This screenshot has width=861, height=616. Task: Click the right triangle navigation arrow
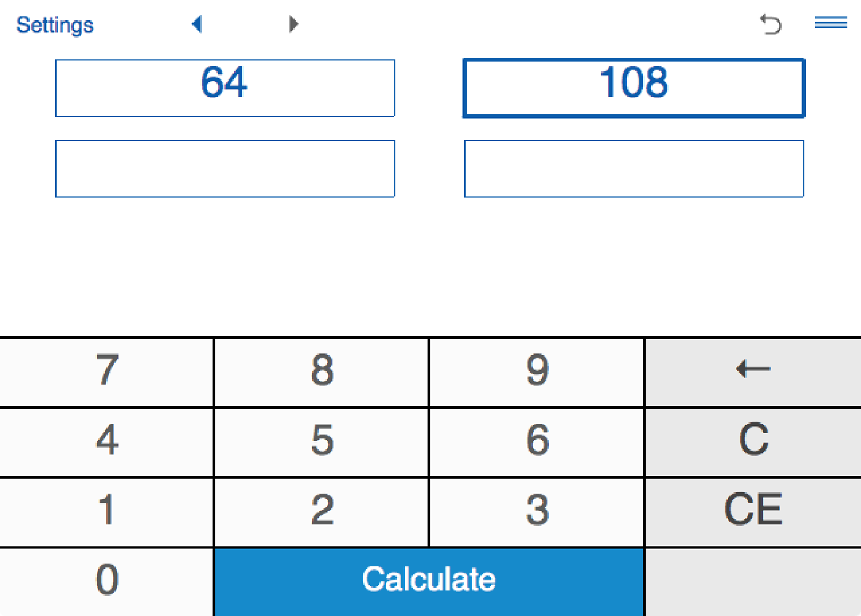(x=293, y=24)
